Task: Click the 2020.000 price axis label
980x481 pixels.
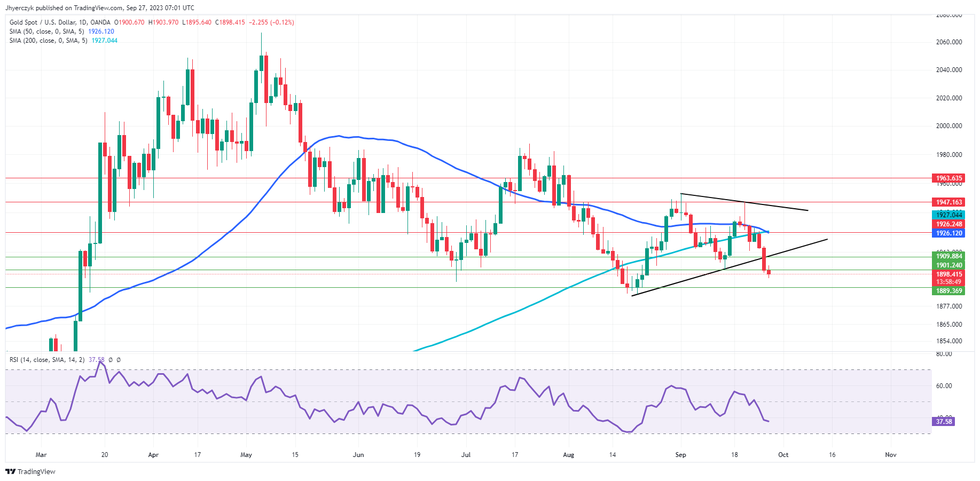Action: 949,98
